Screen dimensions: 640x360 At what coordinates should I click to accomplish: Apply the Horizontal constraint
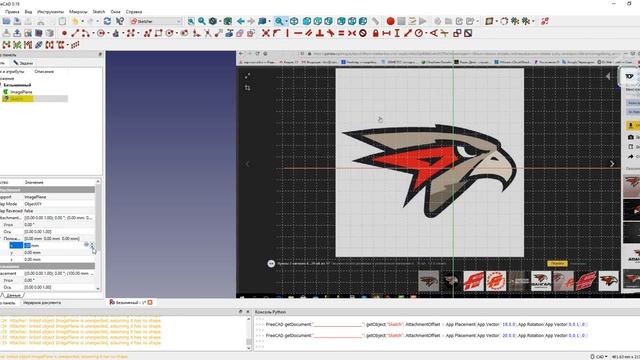(x=298, y=33)
